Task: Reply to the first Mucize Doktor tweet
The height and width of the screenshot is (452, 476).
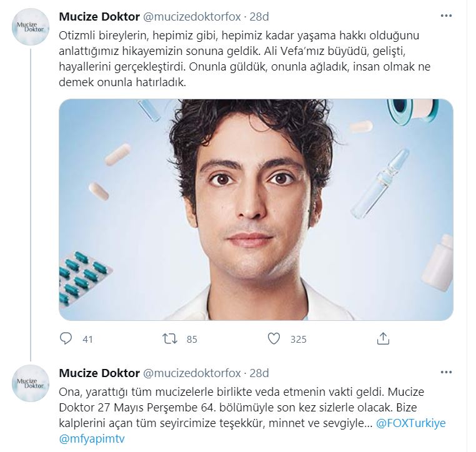Action: (x=66, y=339)
